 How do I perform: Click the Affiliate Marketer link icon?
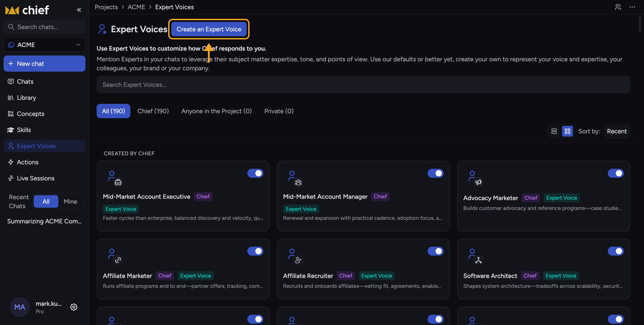click(118, 260)
